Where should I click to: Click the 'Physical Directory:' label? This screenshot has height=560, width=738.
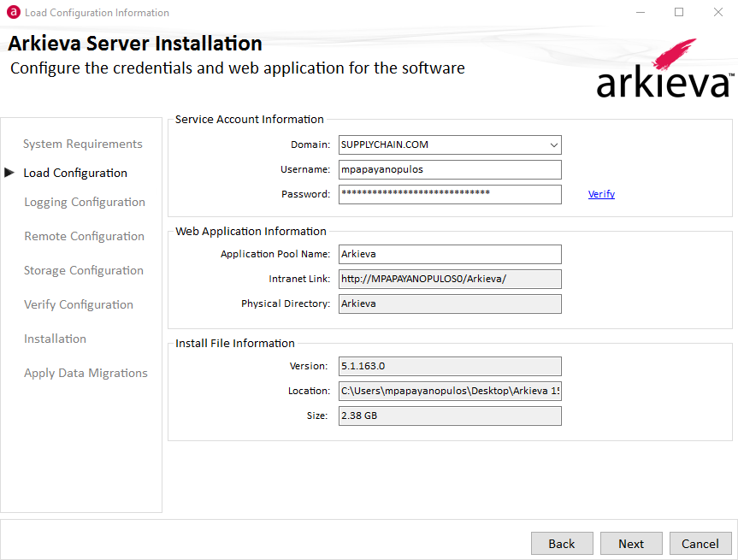tap(286, 304)
